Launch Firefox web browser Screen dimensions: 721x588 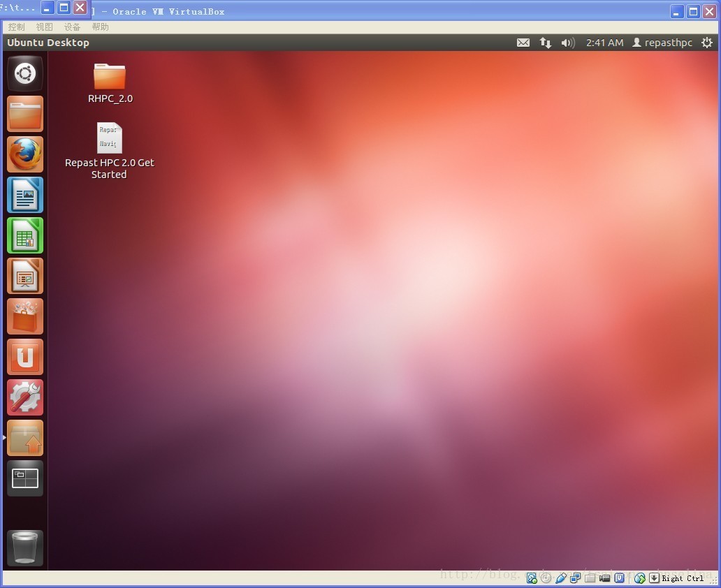pos(25,154)
